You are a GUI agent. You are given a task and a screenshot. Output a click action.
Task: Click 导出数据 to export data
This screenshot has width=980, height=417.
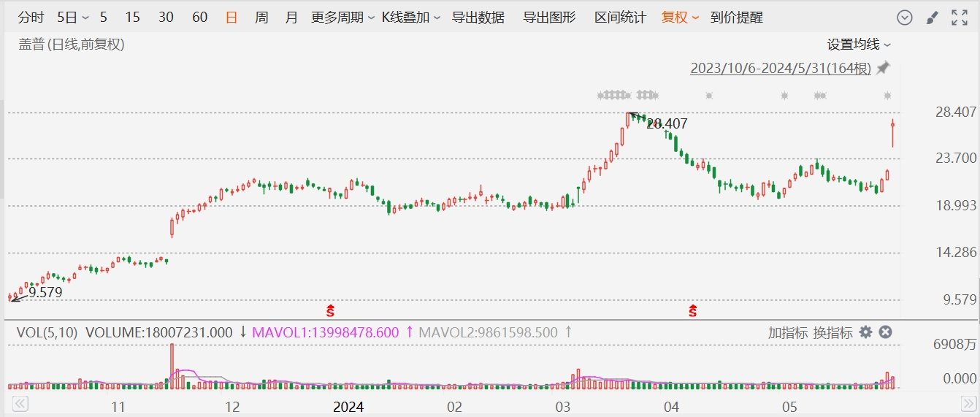point(478,18)
